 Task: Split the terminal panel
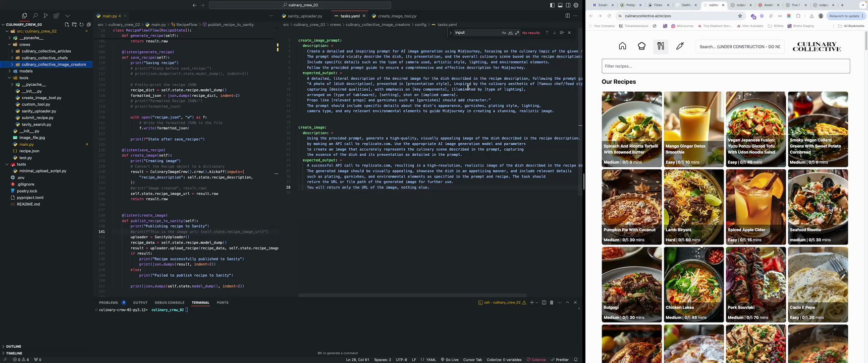(544, 302)
